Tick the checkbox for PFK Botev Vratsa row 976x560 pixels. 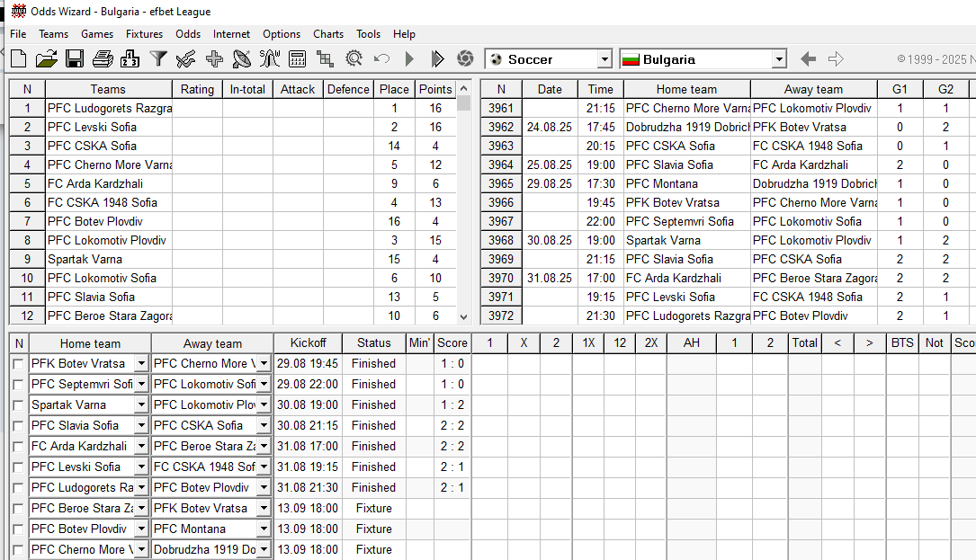[18, 364]
